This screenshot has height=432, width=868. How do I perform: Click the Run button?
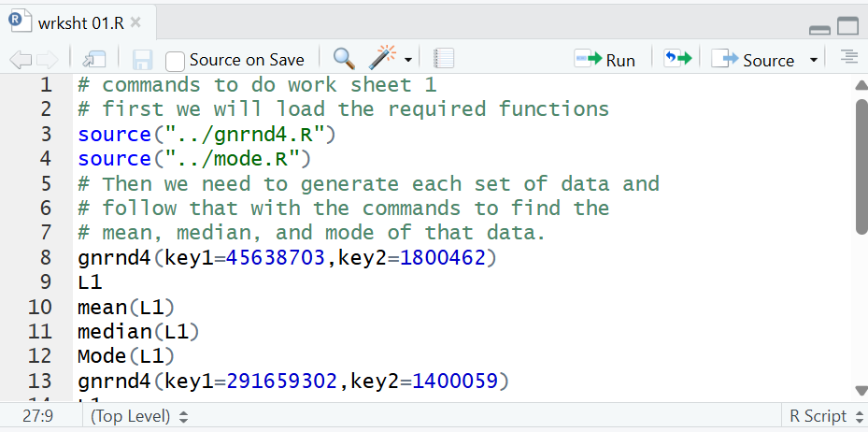(x=605, y=60)
